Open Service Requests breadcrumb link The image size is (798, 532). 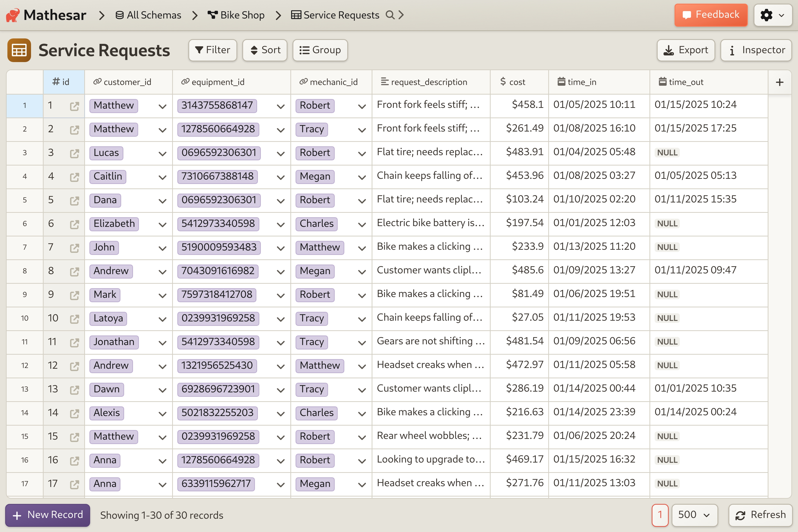335,15
